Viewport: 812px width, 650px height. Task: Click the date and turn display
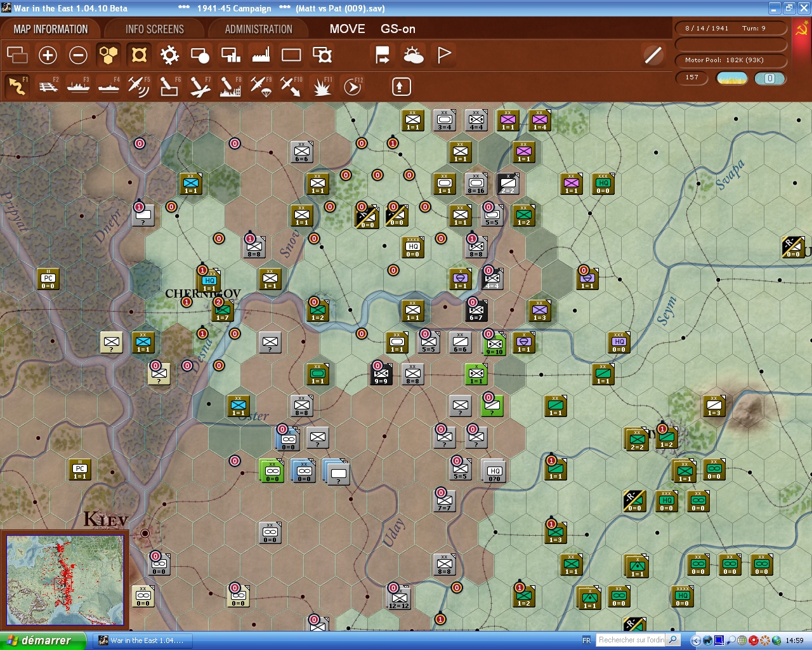pyautogui.click(x=731, y=28)
